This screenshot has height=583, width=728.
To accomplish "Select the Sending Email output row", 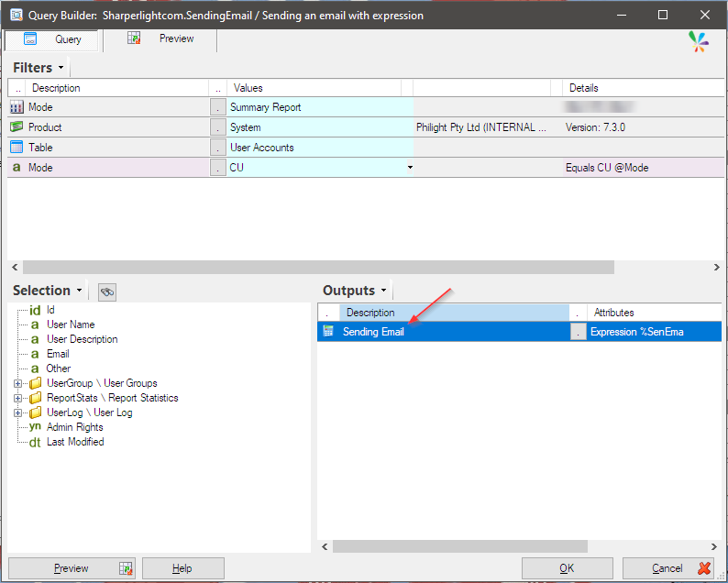I will pos(519,332).
